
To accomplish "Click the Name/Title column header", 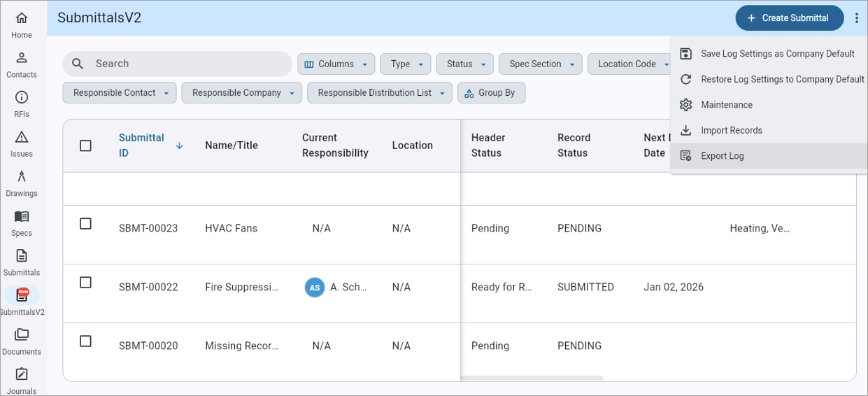I will pos(232,146).
